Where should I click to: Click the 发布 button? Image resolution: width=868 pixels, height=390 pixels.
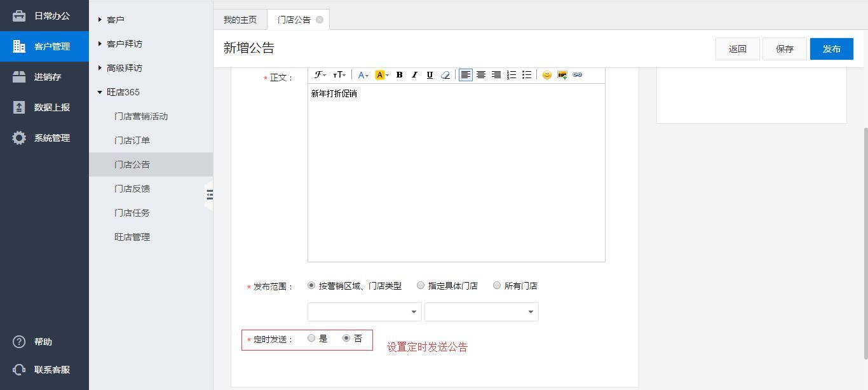coord(831,49)
